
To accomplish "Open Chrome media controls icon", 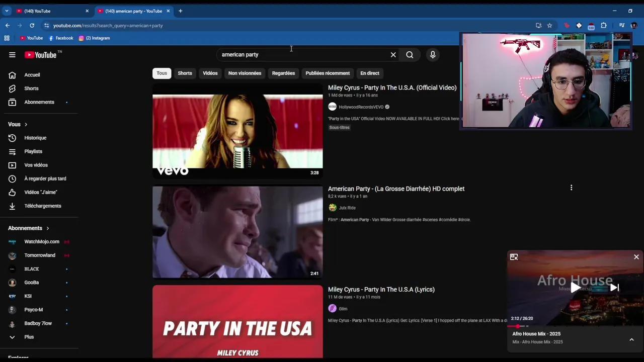I will [x=622, y=25].
